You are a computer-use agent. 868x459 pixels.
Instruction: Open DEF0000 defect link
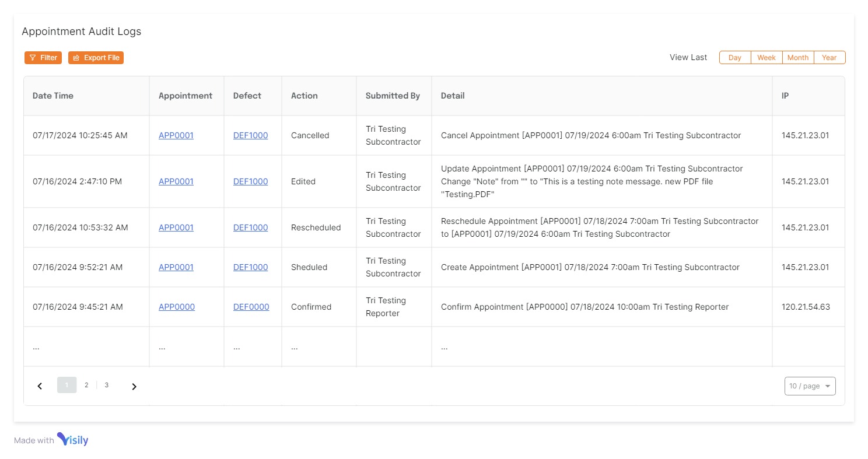[251, 307]
